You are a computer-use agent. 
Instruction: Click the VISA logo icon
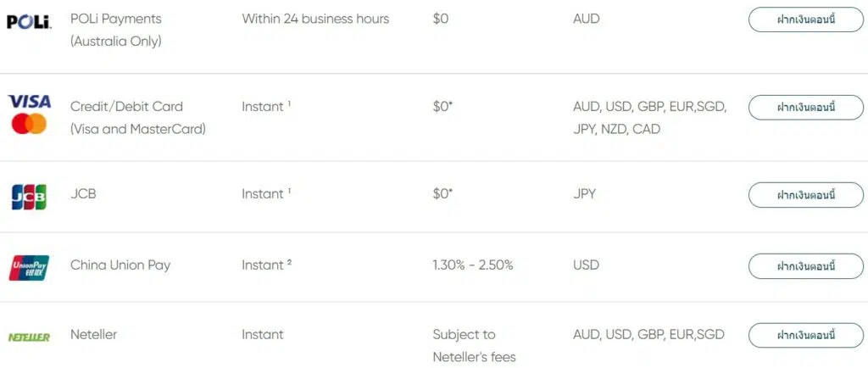(29, 102)
